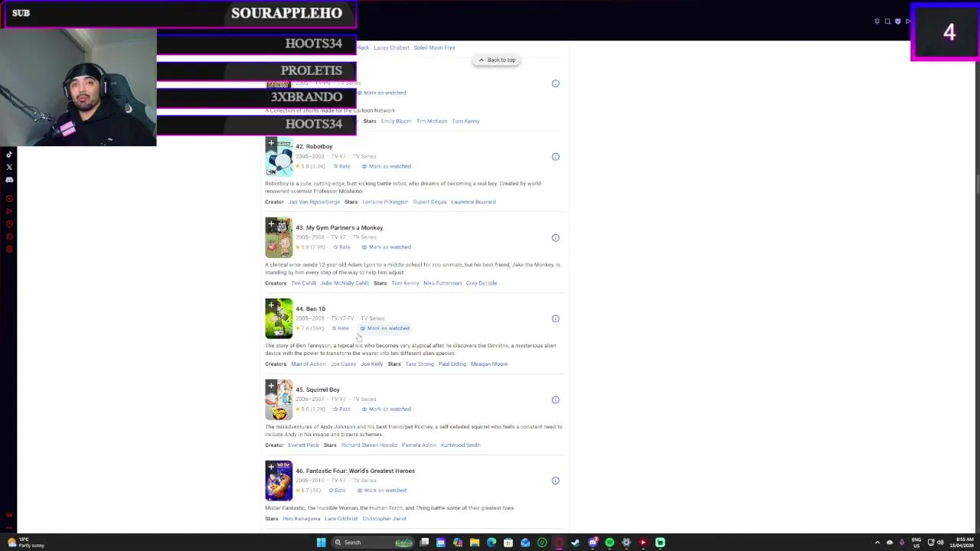This screenshot has width=980, height=551.
Task: Rate Squirrel Boy with the star button
Action: pos(341,409)
